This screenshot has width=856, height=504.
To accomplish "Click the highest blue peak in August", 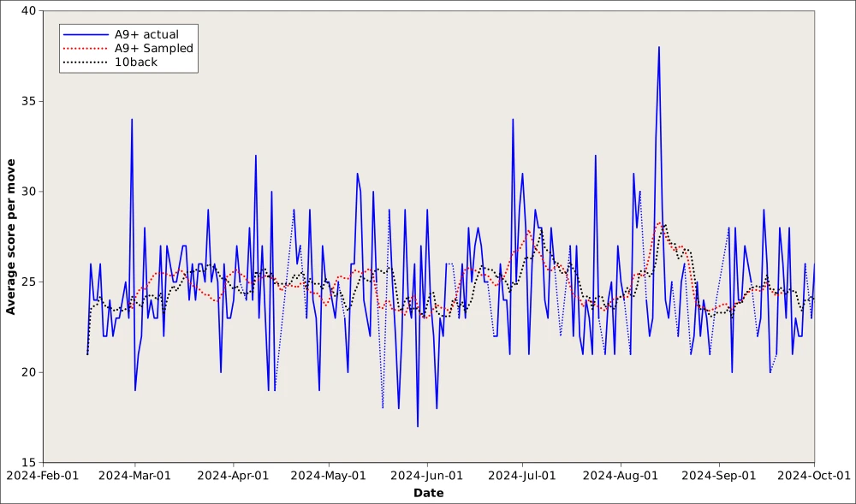I will coord(659,47).
